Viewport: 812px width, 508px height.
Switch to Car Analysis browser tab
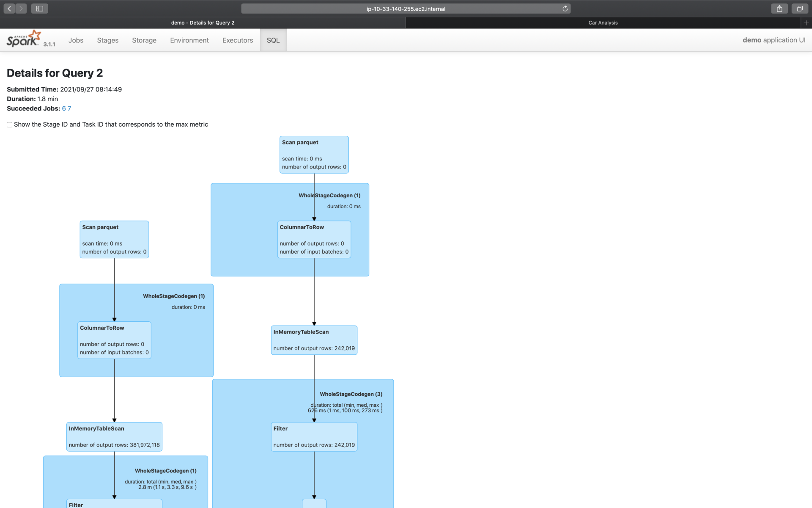tap(603, 23)
